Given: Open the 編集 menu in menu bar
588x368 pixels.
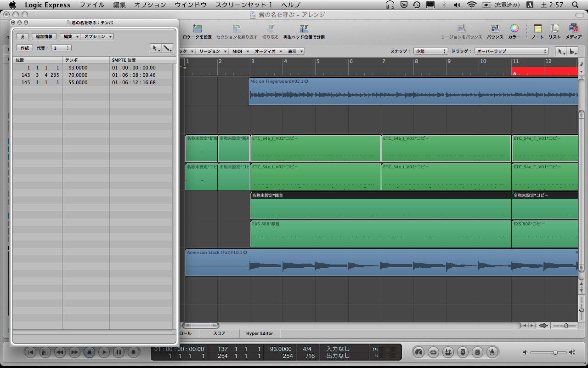Looking at the screenshot, I should (119, 5).
